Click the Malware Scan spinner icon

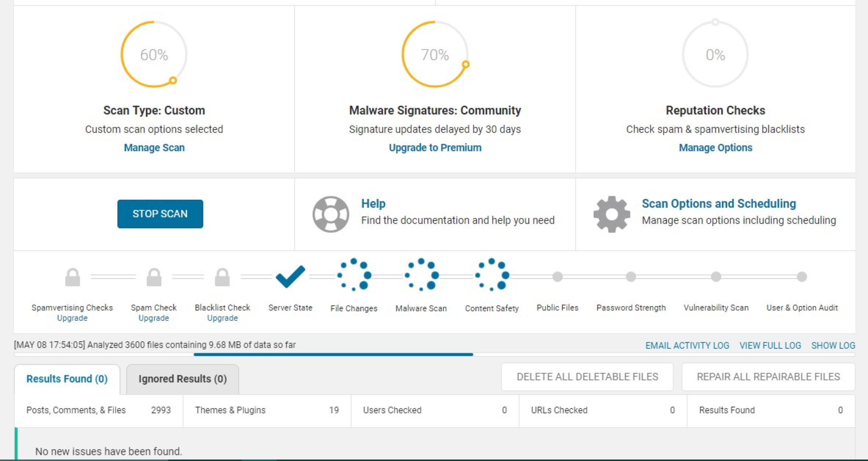pyautogui.click(x=422, y=275)
